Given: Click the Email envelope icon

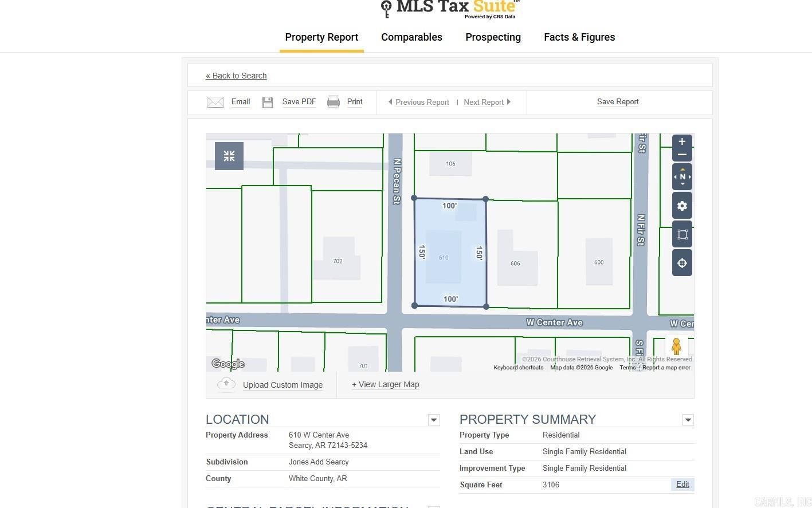Looking at the screenshot, I should point(215,103).
